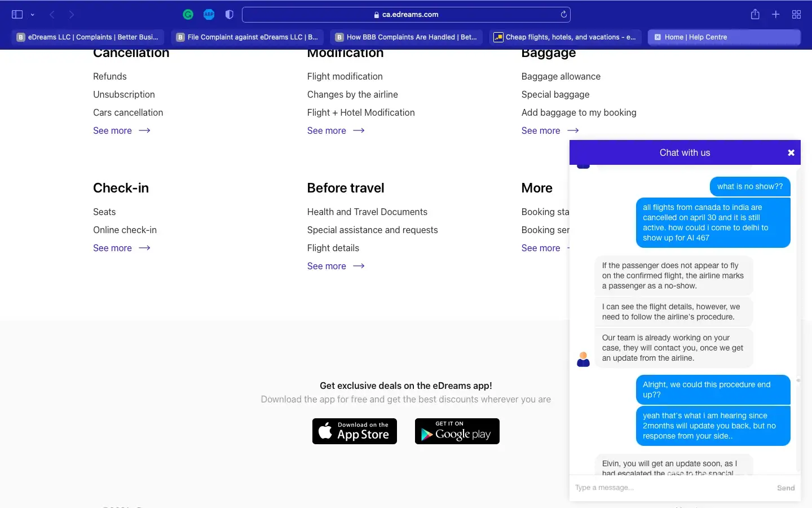812x508 pixels.
Task: Close the Chat with us window
Action: point(791,153)
